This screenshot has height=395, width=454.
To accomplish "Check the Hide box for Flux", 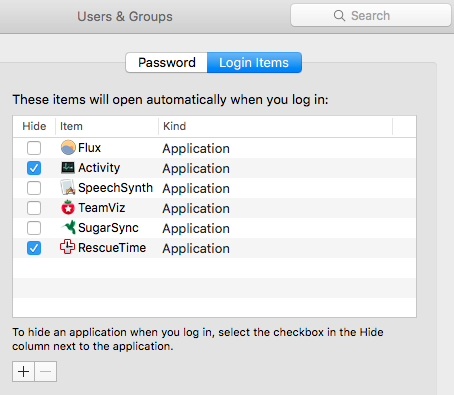I will [x=34, y=148].
